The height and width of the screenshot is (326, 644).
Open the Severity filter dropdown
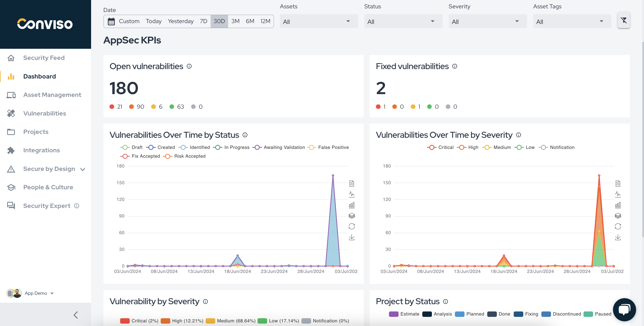click(x=488, y=21)
